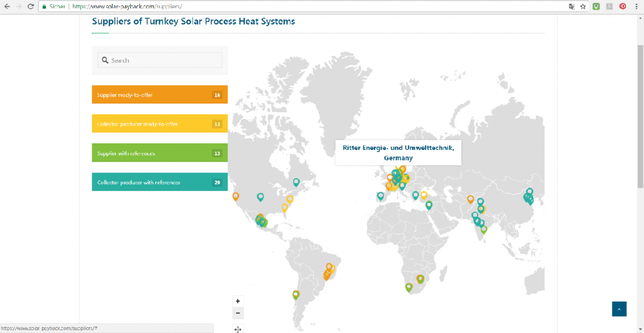
Task: Click the teal marker cluster over Germany
Action: (396, 176)
